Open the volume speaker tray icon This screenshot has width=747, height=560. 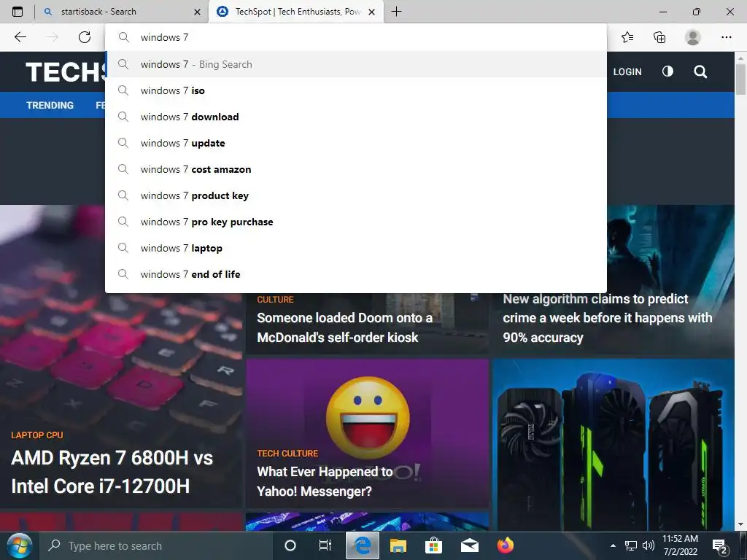pos(648,545)
